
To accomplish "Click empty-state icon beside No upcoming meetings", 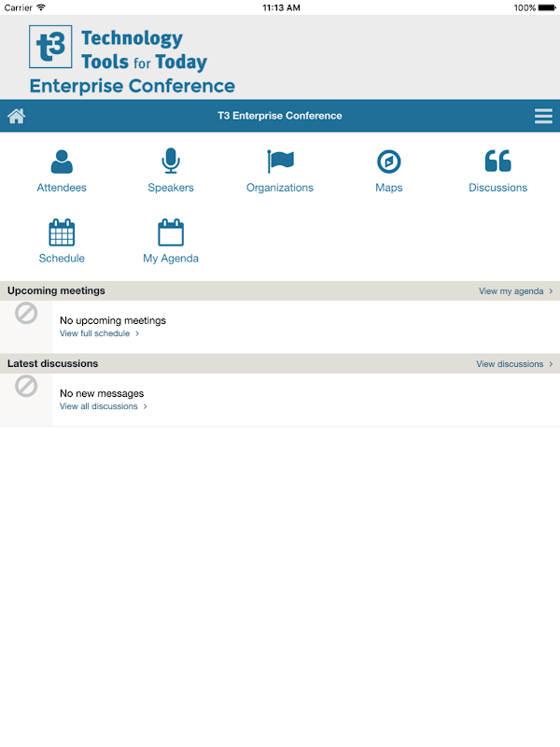I will (x=26, y=314).
